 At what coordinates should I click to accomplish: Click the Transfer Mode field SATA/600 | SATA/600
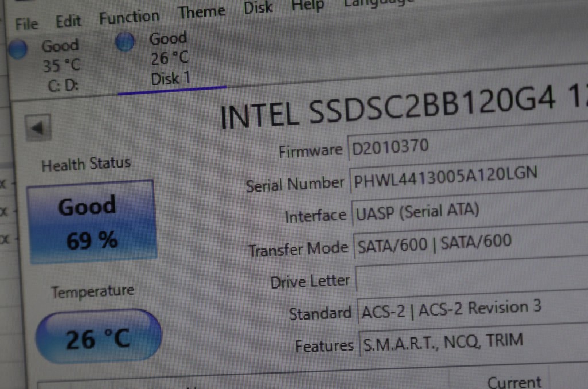pos(471,241)
